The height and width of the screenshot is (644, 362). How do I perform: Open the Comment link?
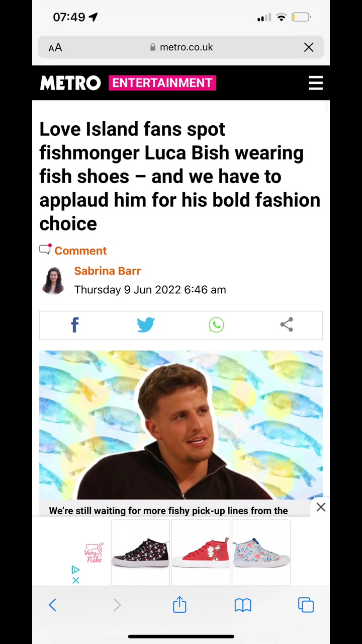(80, 251)
